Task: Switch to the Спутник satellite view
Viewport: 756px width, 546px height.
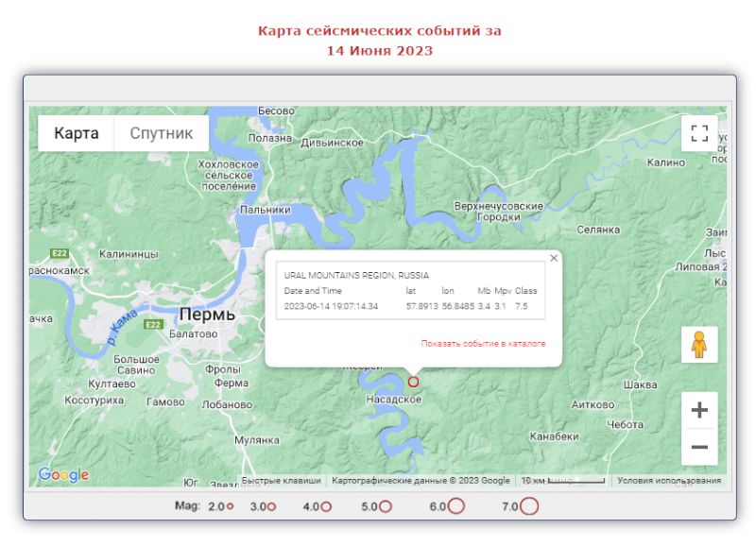Action: (161, 133)
